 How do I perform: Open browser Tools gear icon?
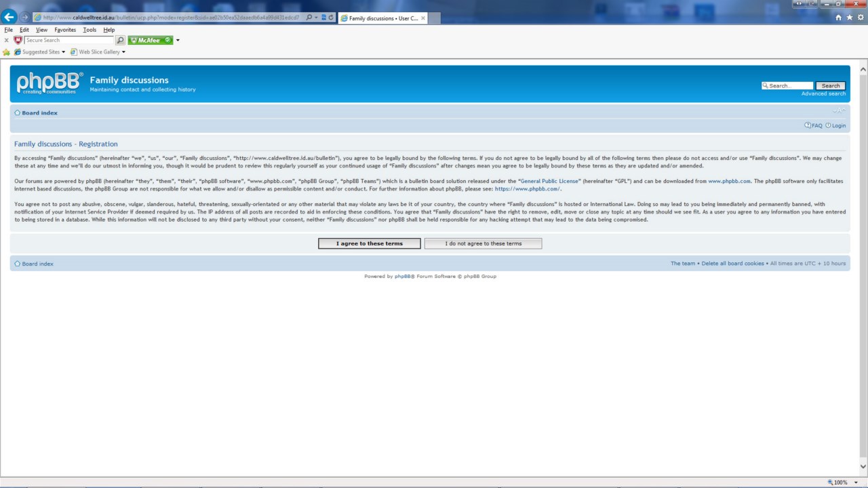[861, 18]
